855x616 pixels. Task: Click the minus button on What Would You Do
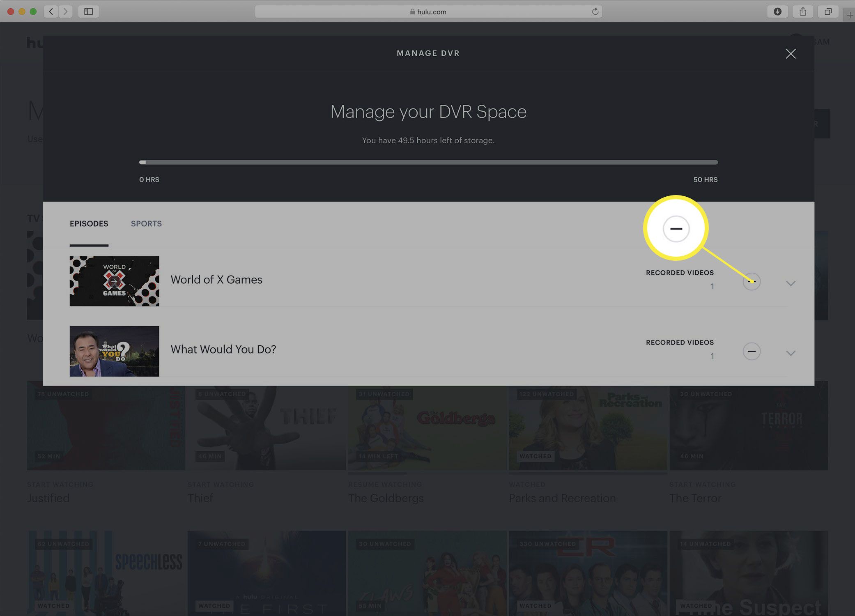tap(751, 351)
